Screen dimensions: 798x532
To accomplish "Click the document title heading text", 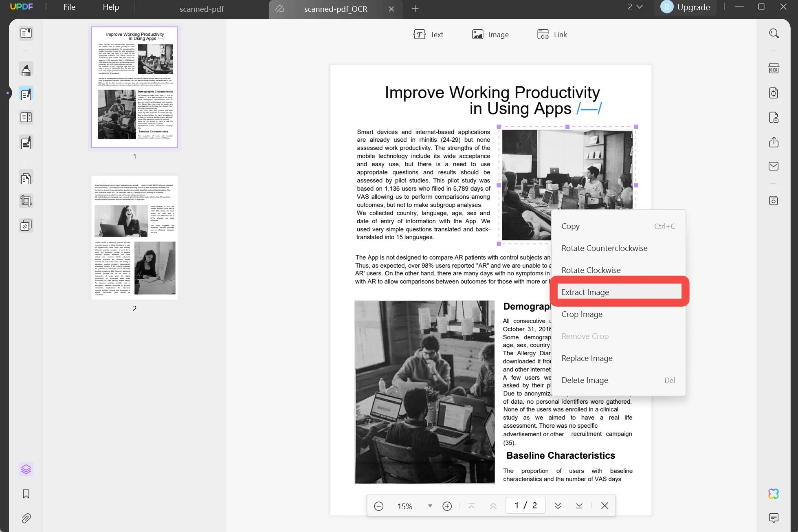I will [492, 100].
